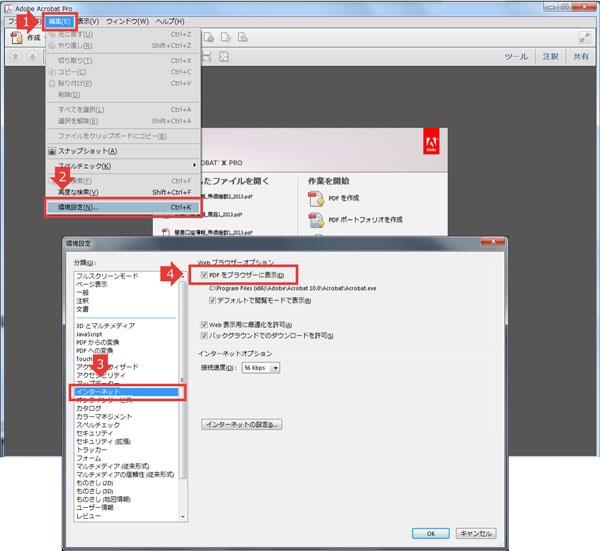Select カラーマネジメント category
The width and height of the screenshot is (600, 551).
[x=104, y=417]
